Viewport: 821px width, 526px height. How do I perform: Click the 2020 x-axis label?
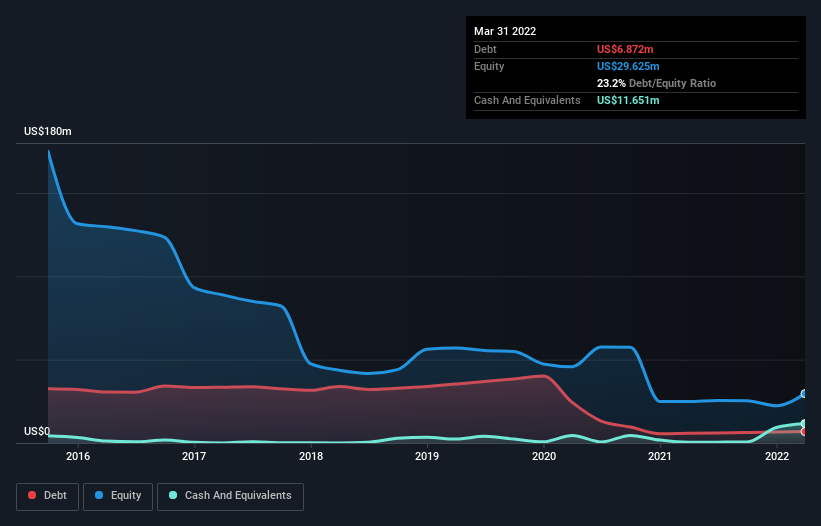[544, 456]
